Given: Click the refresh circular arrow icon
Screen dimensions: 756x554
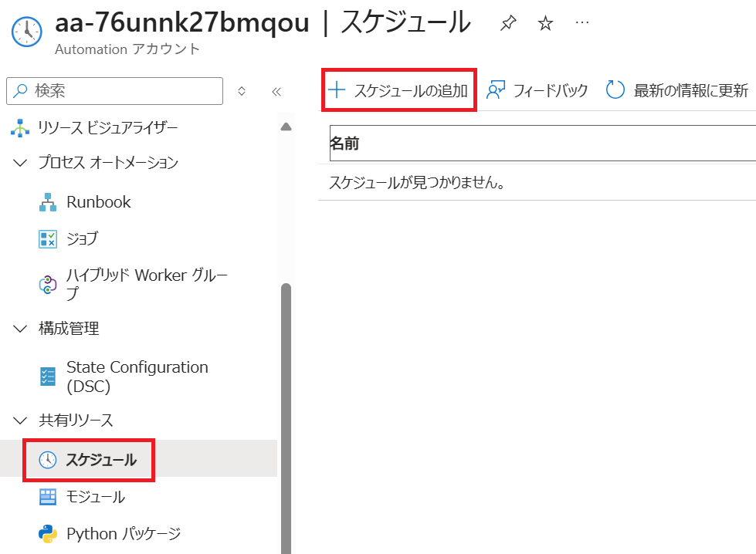Looking at the screenshot, I should tap(615, 90).
